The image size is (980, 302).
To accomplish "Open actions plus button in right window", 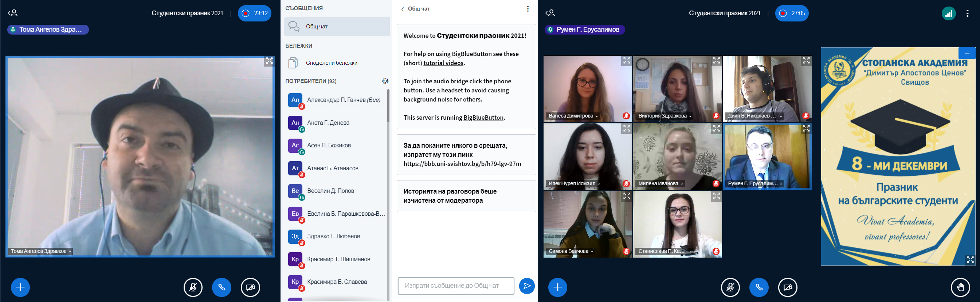I will (x=558, y=287).
